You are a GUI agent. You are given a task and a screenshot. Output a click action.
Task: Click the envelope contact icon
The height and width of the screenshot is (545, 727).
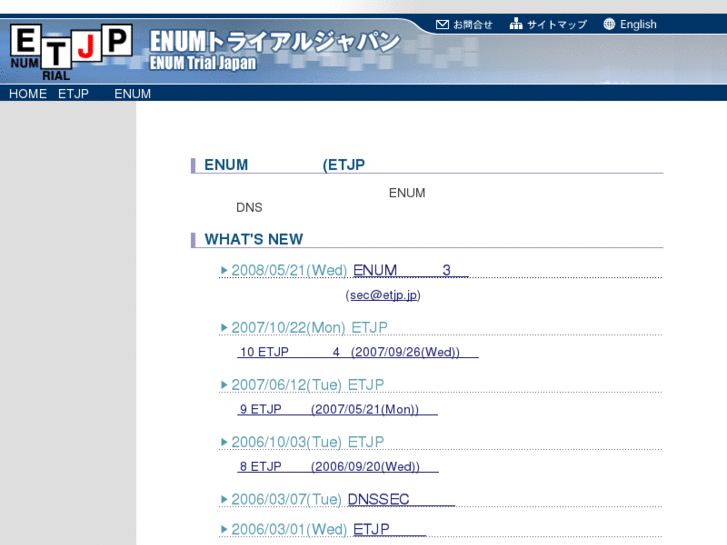[x=442, y=24]
